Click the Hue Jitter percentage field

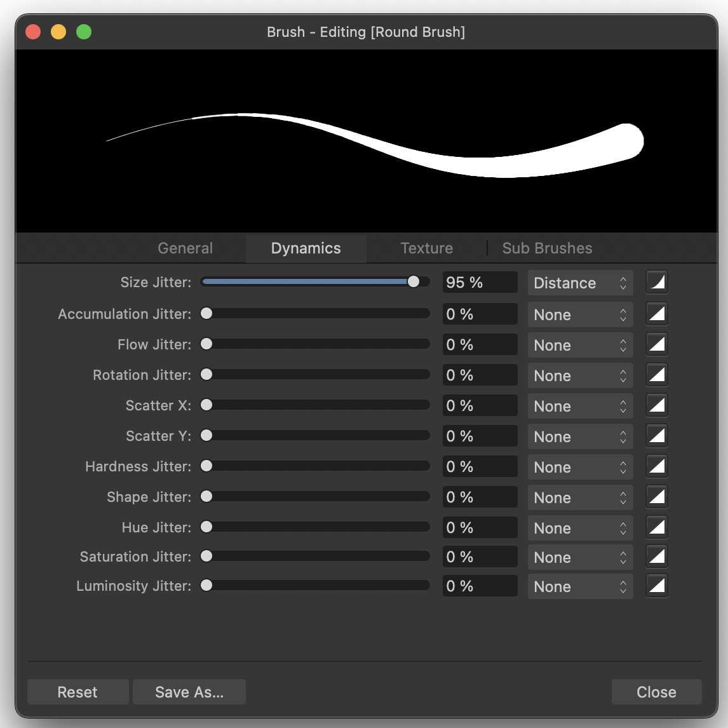[x=480, y=527]
